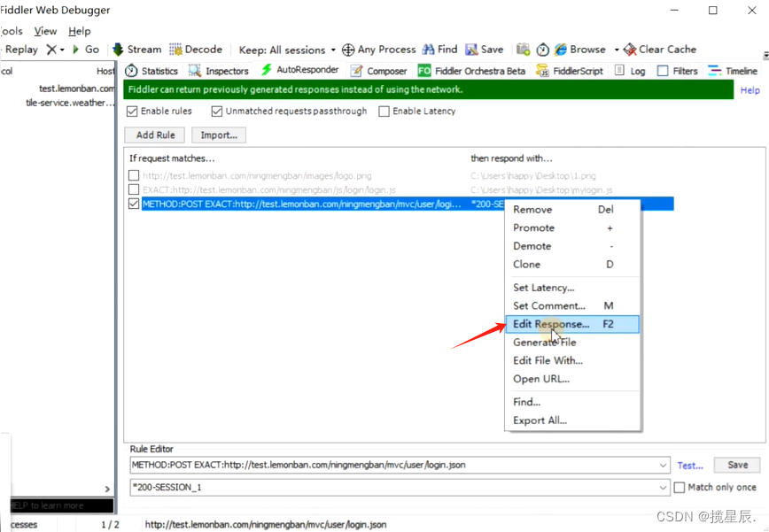Click the Decode toolbar icon
Screen dimensions: 769x532
175,50
